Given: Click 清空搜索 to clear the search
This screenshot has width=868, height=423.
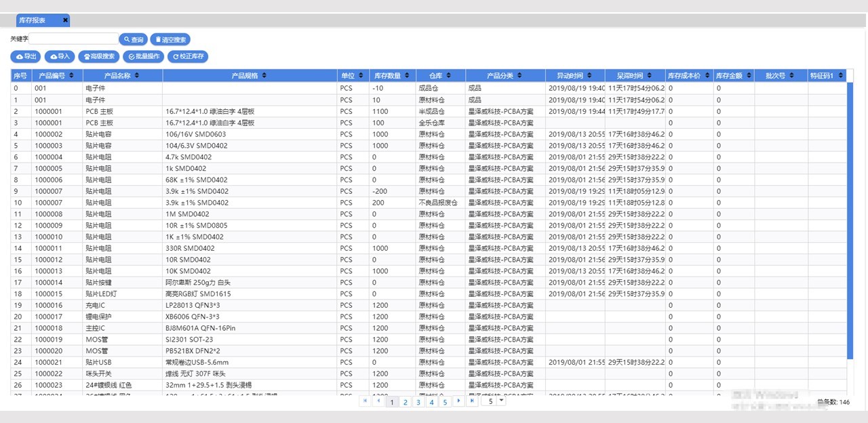Looking at the screenshot, I should pos(170,40).
